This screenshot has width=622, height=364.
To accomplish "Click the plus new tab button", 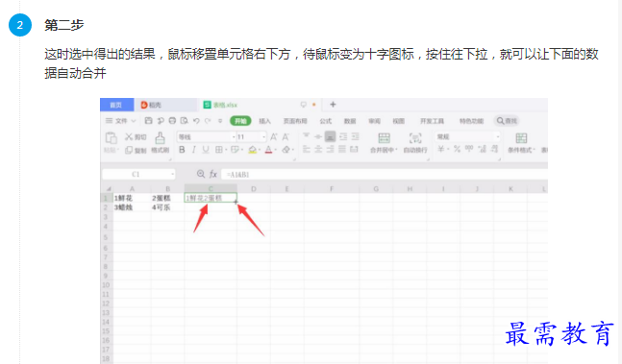I will pos(333,105).
